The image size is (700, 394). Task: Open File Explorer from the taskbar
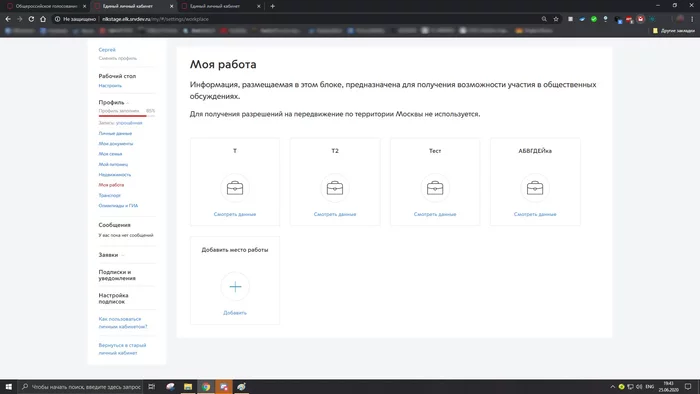pyautogui.click(x=188, y=387)
